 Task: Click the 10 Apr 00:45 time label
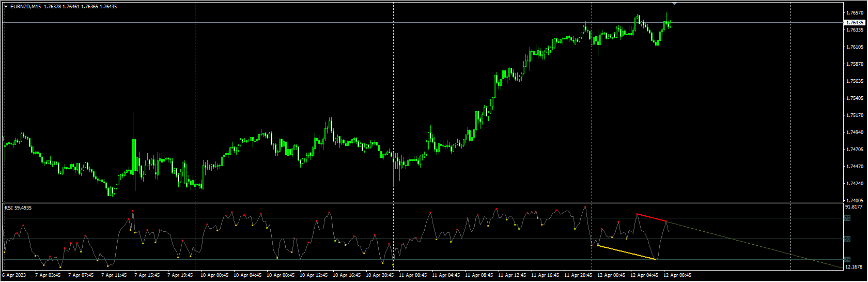click(x=214, y=275)
